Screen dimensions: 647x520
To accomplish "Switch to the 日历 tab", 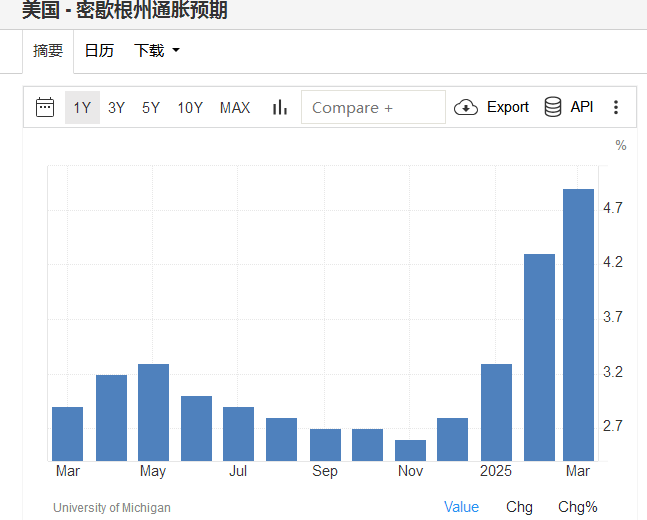I will 99,50.
